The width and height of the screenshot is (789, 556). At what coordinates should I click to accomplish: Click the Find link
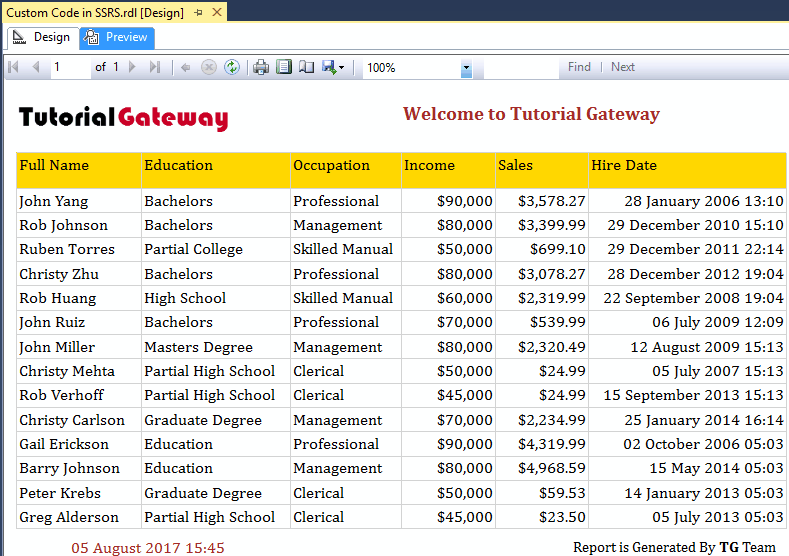(579, 67)
